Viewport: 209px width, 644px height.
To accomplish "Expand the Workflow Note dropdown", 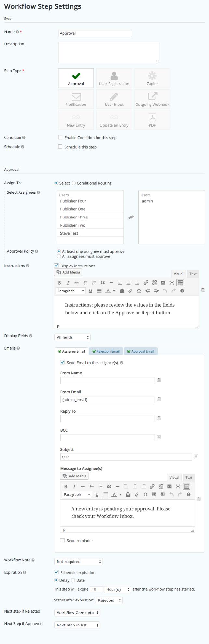I will pyautogui.click(x=78, y=561).
